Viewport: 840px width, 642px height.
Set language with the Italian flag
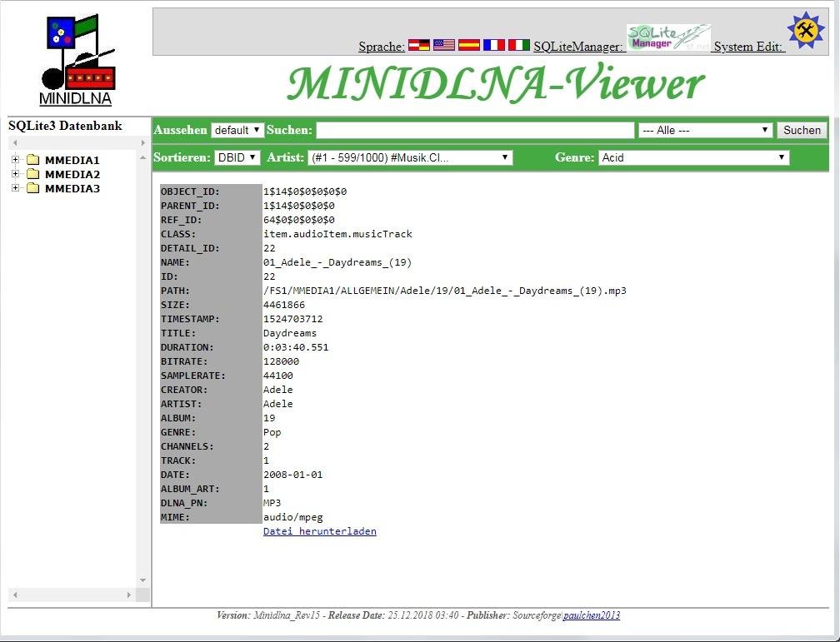coord(519,46)
